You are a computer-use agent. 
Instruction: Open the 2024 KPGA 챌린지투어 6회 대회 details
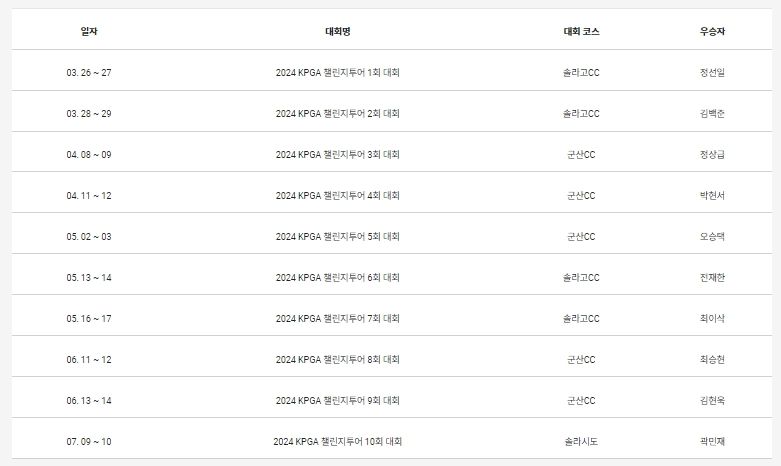(x=337, y=277)
